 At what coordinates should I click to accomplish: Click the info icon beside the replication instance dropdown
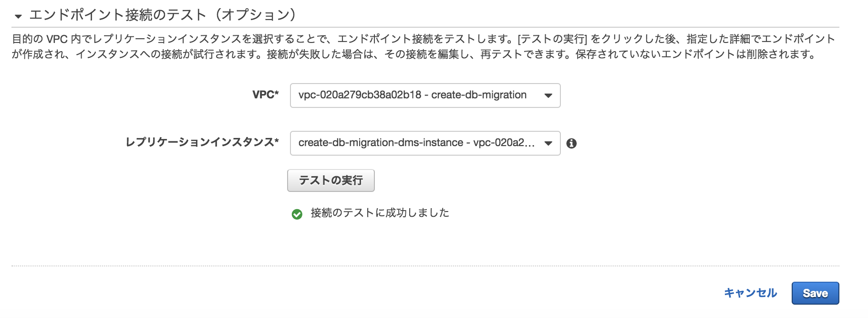[x=572, y=143]
